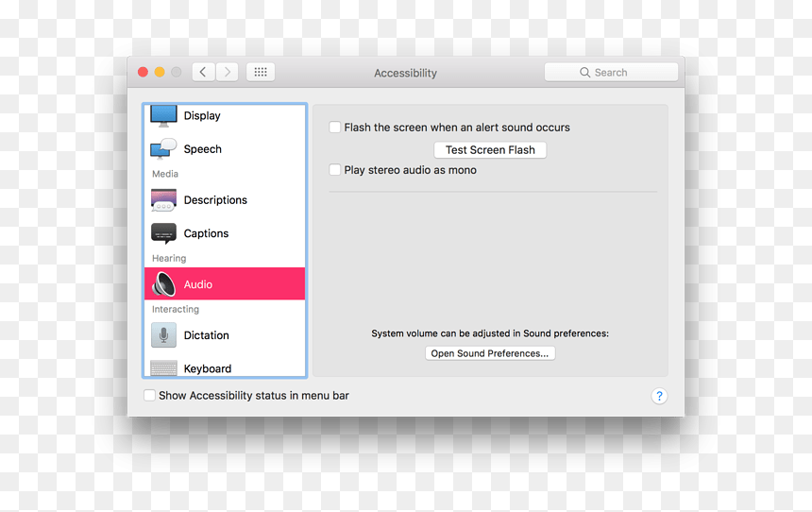Select the Audio label in the list

pos(198,284)
